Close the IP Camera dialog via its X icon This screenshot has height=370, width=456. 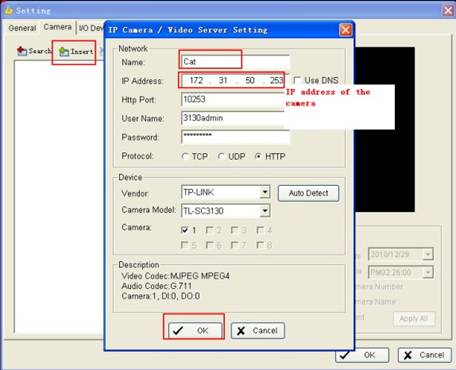click(x=346, y=30)
